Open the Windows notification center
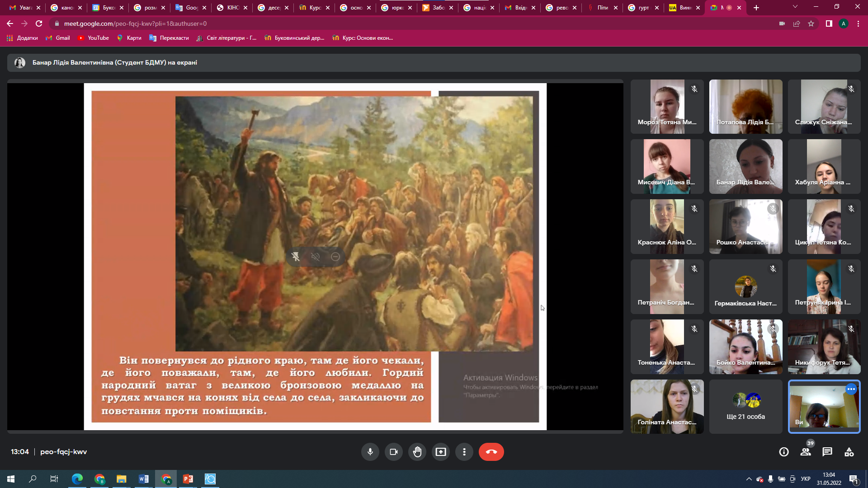The width and height of the screenshot is (868, 488). coord(854,479)
